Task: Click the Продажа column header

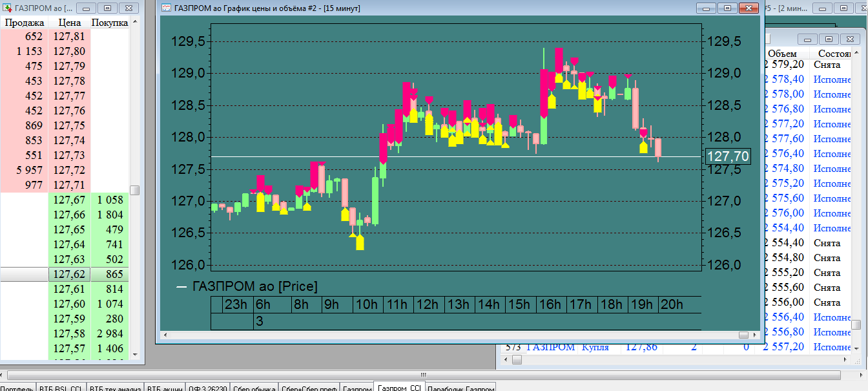Action: point(24,23)
